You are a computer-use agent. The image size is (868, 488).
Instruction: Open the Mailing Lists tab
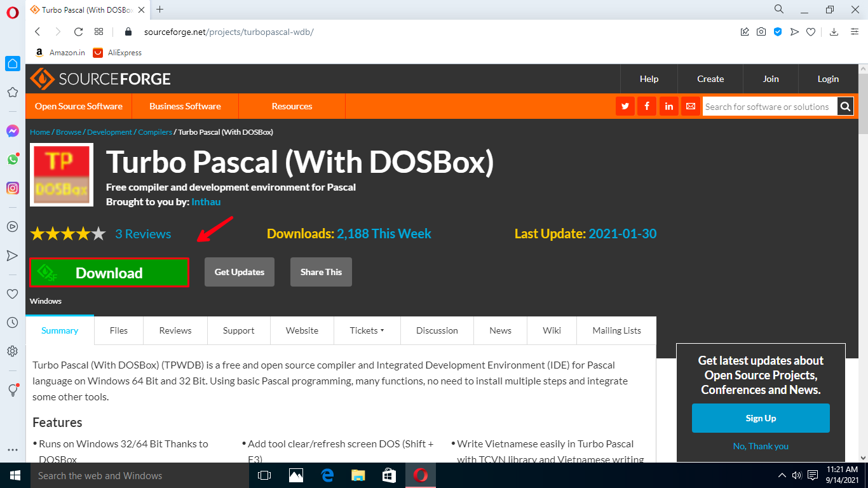[616, 330]
